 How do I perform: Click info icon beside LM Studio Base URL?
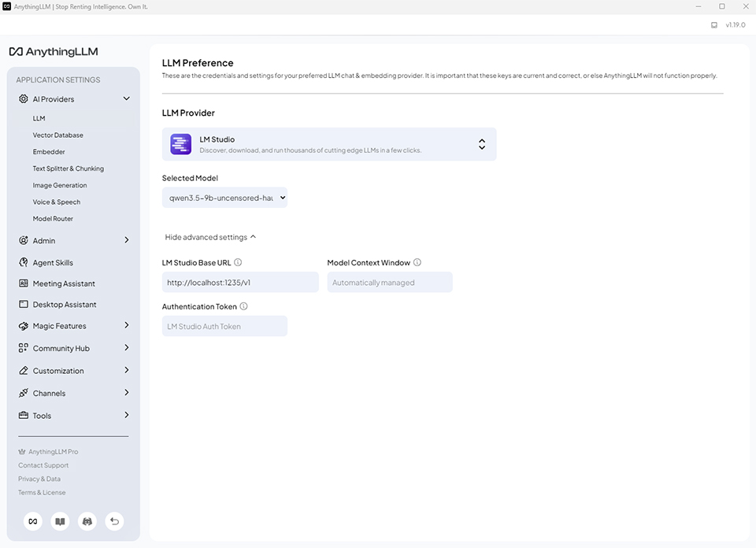pyautogui.click(x=238, y=262)
